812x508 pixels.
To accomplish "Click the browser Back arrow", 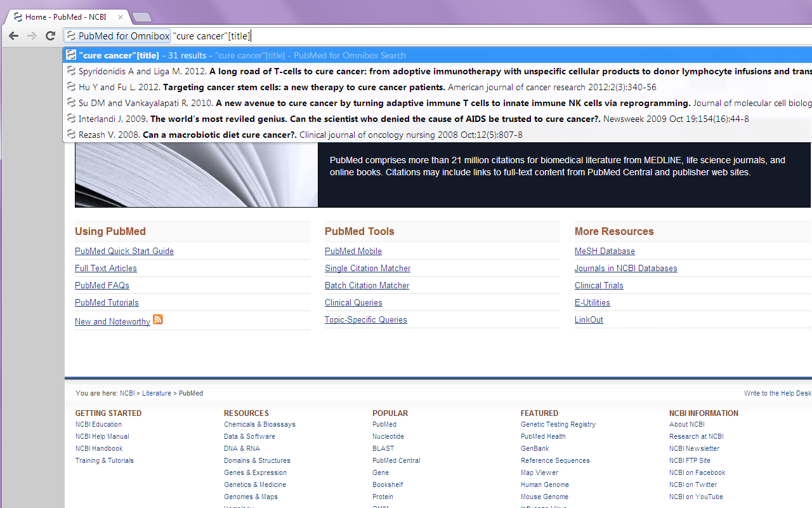I will pos(13,36).
